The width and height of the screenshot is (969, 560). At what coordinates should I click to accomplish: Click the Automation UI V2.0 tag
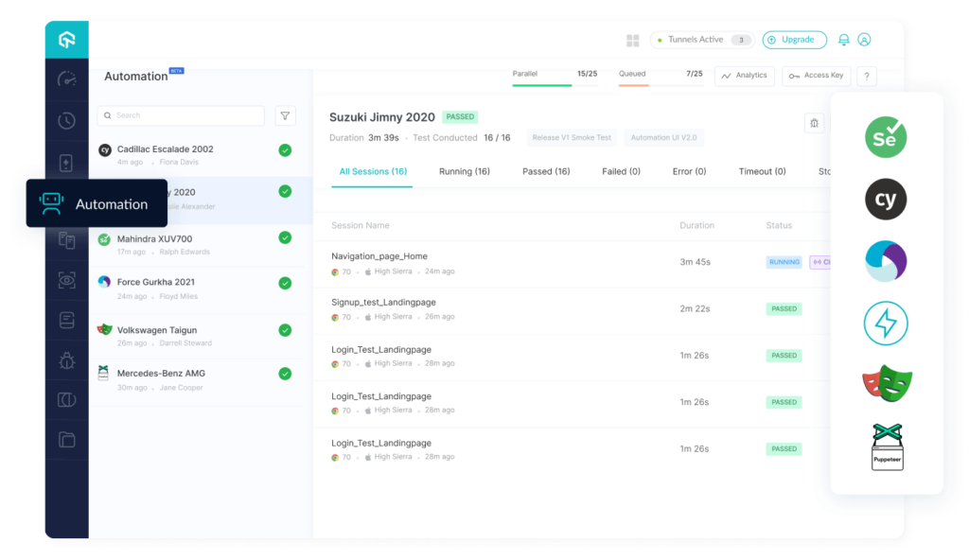[663, 138]
